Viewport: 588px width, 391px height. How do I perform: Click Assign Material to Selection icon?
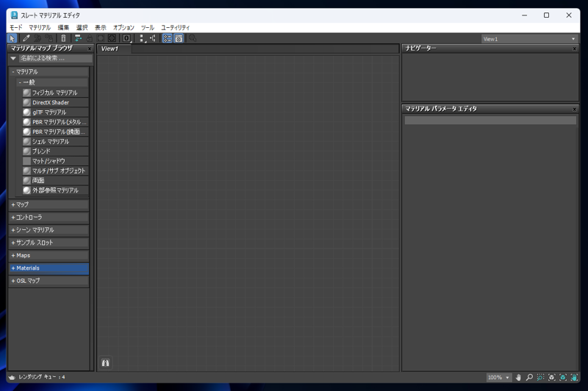tap(49, 38)
